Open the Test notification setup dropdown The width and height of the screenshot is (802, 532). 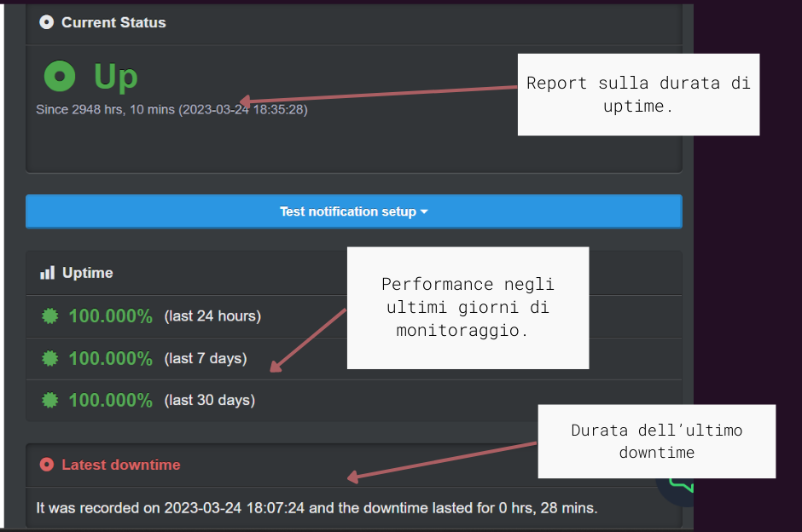(x=353, y=211)
